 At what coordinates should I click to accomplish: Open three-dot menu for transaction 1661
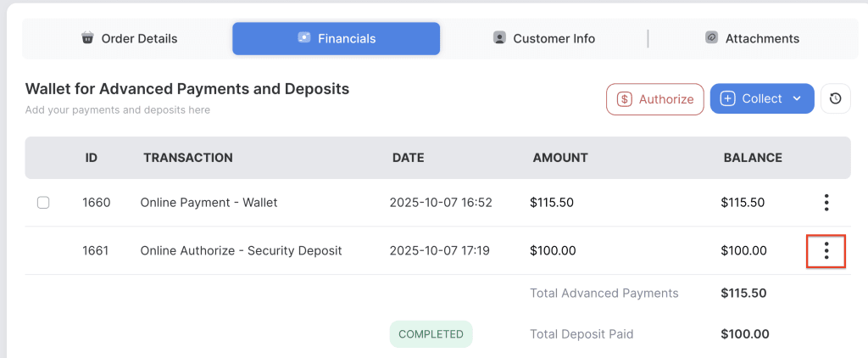pyautogui.click(x=826, y=251)
